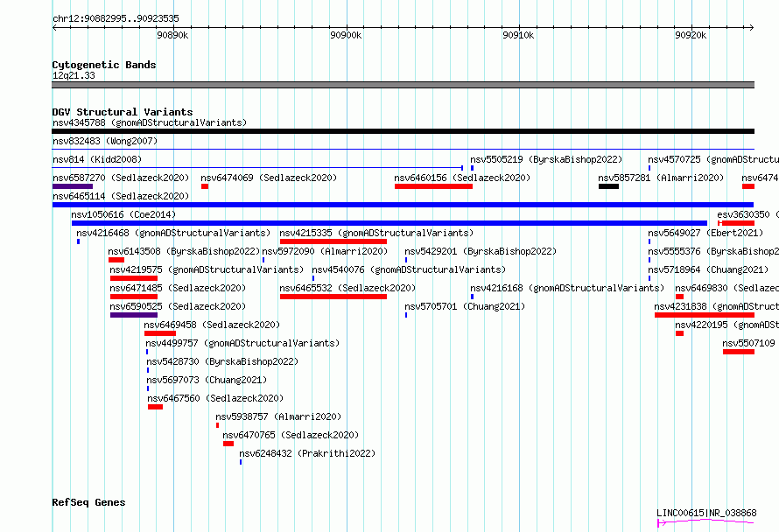Image resolution: width=779 pixels, height=532 pixels.
Task: Click the nsv4231838 red variant bar
Action: 705,315
